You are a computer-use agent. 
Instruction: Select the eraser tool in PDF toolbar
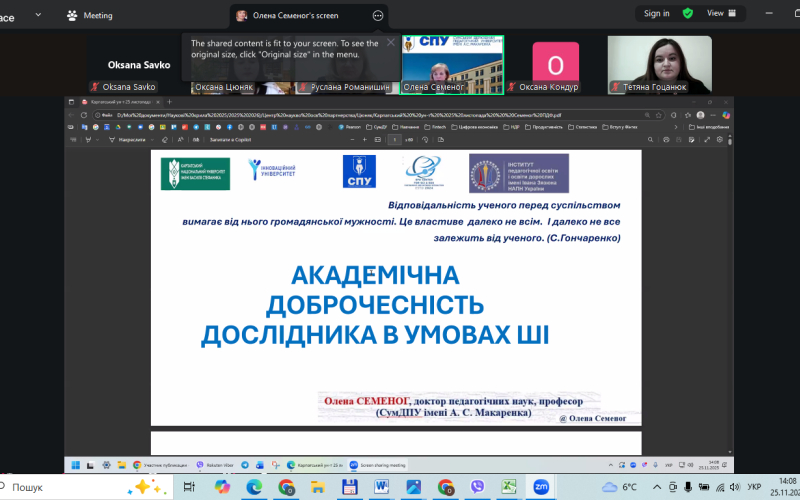click(164, 140)
